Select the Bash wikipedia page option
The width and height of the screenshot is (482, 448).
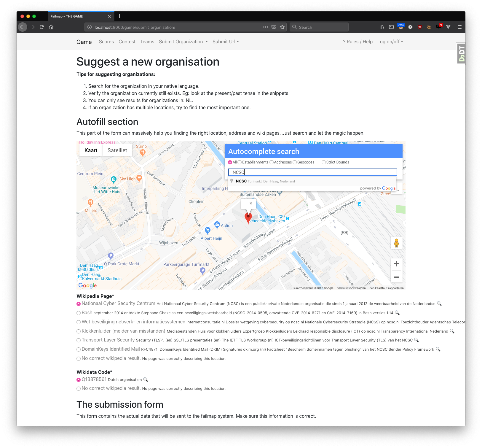pyautogui.click(x=79, y=313)
